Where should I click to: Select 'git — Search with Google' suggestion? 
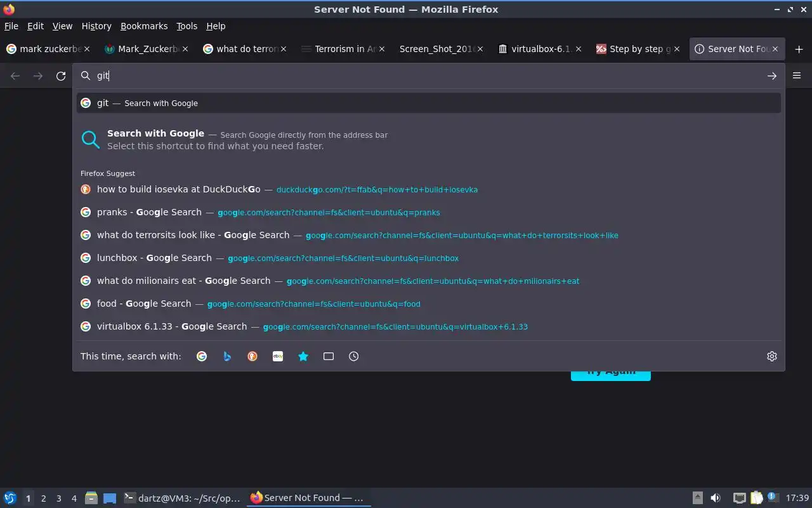click(429, 103)
